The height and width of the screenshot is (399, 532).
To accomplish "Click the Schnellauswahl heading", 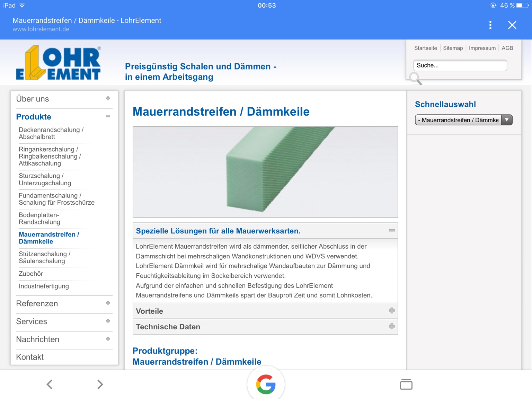I will [445, 104].
